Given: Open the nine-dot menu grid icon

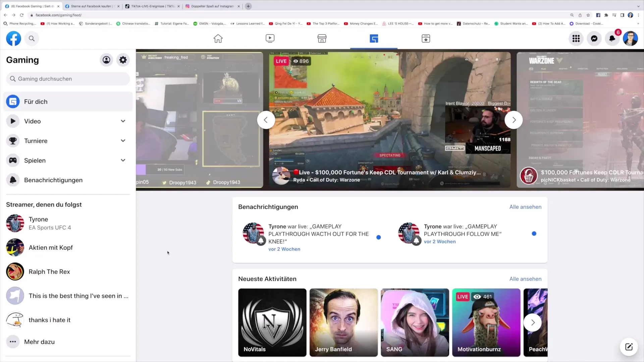Looking at the screenshot, I should point(576,39).
